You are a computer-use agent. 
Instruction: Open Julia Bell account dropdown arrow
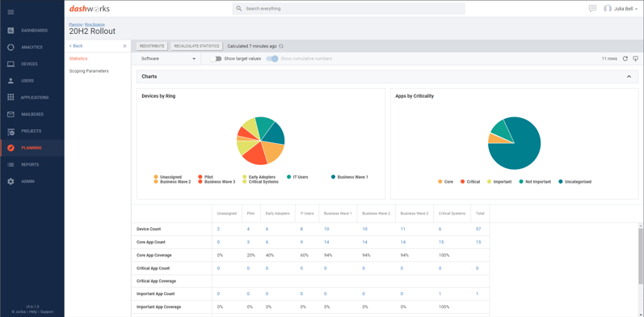636,9
